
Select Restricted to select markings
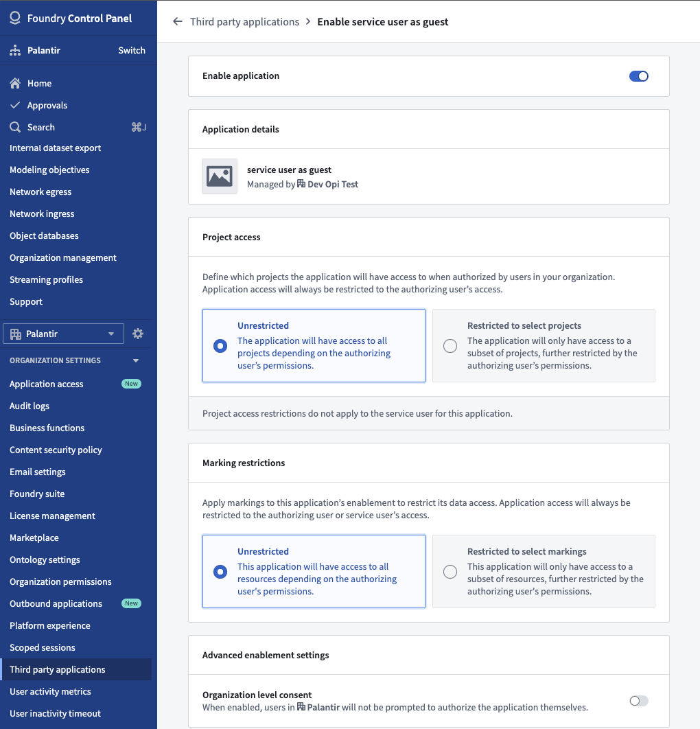pyautogui.click(x=450, y=572)
